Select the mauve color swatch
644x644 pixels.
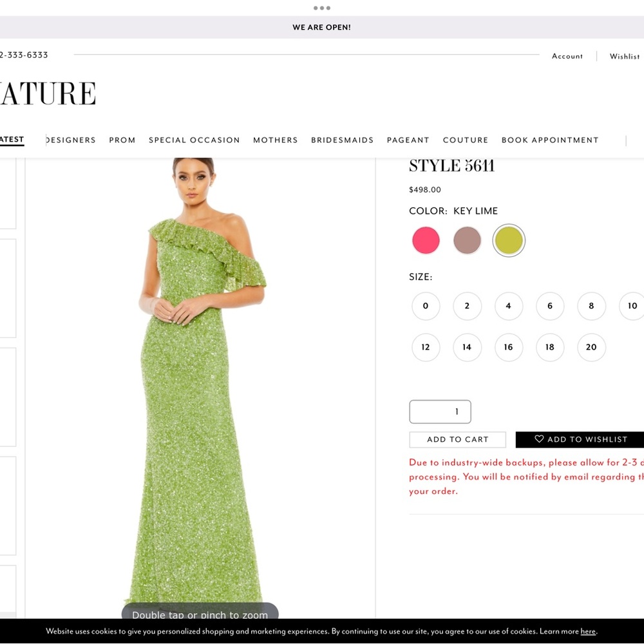click(467, 240)
